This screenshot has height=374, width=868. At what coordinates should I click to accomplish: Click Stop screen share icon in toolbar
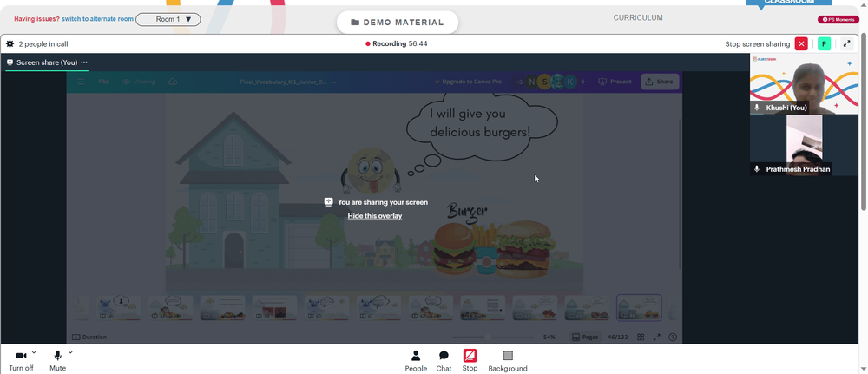click(470, 356)
